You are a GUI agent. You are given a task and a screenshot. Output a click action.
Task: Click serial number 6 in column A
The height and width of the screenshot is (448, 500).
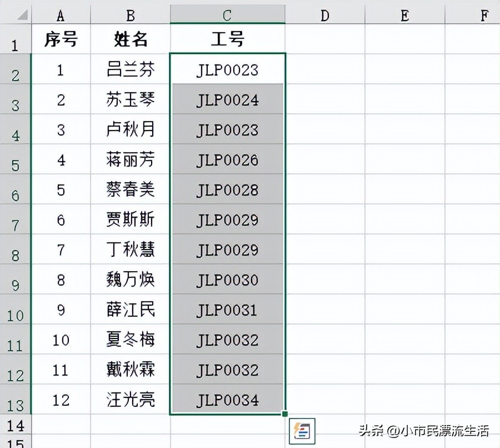point(61,219)
